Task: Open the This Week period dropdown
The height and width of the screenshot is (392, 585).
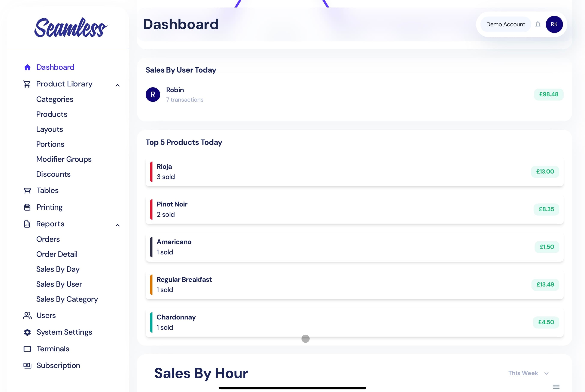Action: click(x=528, y=373)
